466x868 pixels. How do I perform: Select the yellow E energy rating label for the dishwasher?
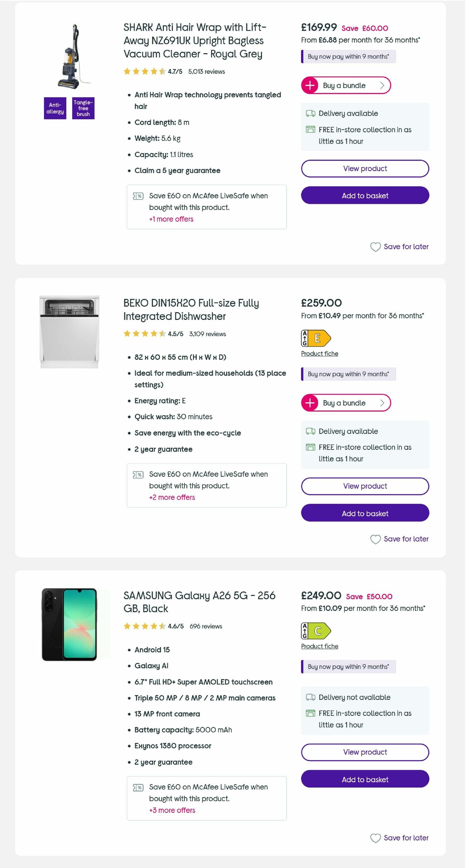point(315,338)
